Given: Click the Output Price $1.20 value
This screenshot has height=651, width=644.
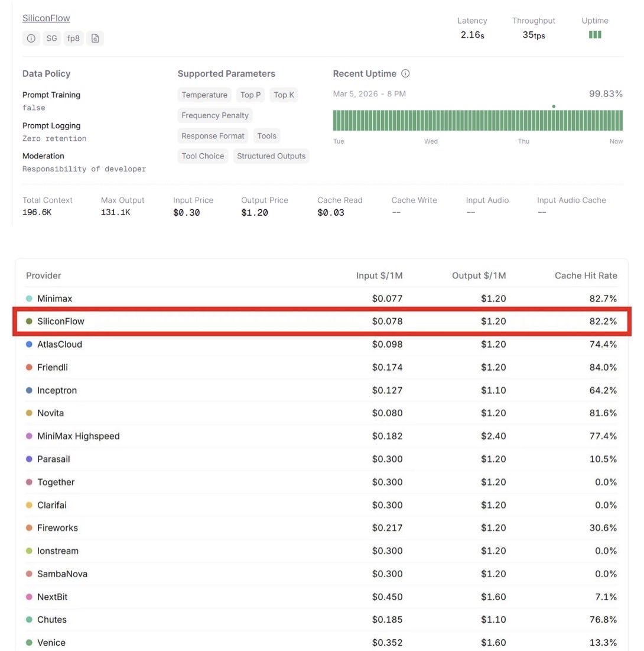Looking at the screenshot, I should coord(255,213).
